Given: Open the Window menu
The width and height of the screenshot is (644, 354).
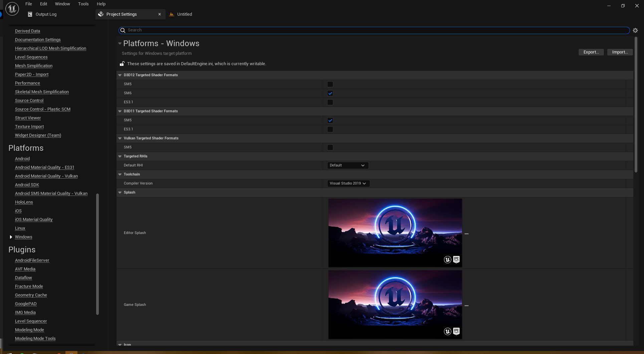Looking at the screenshot, I should coord(62,4).
